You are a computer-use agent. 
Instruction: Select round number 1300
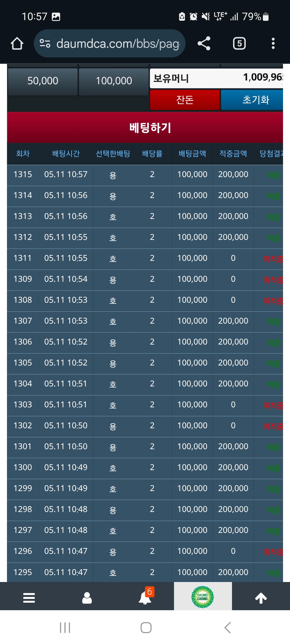(x=23, y=467)
